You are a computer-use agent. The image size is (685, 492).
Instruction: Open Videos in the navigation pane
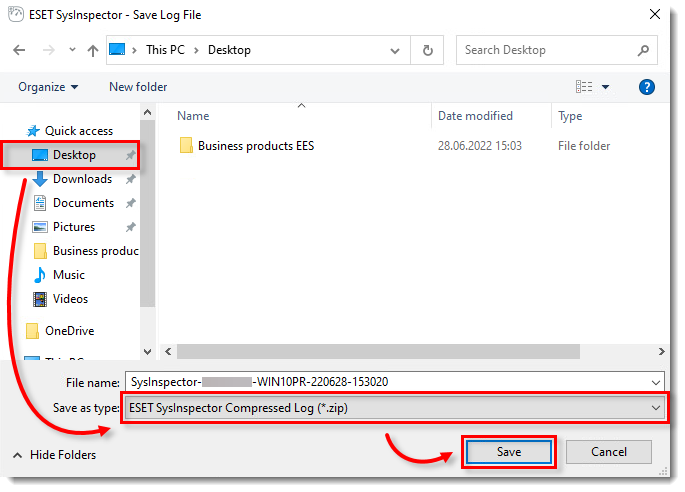(70, 299)
